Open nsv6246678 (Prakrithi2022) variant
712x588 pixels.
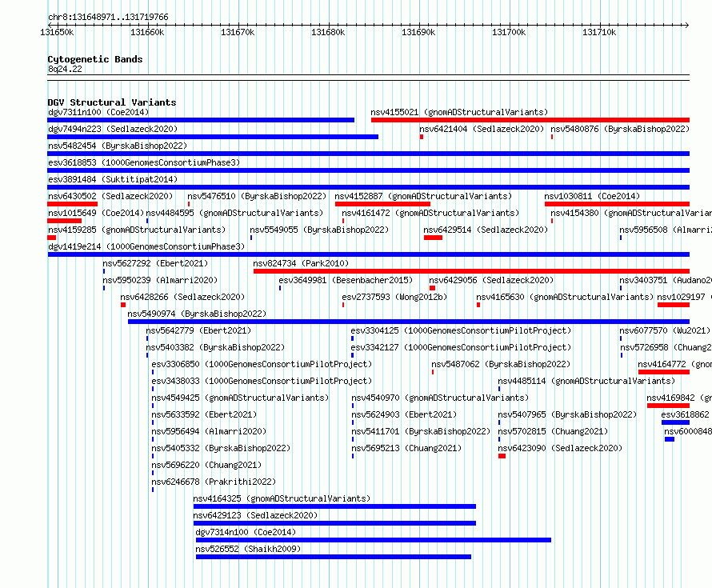[214, 482]
